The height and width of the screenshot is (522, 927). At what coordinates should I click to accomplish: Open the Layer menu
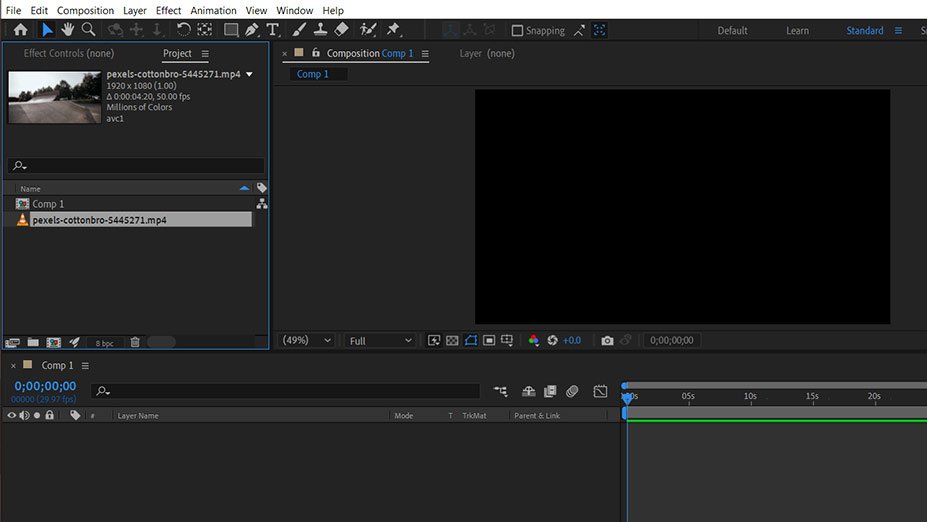coord(135,10)
